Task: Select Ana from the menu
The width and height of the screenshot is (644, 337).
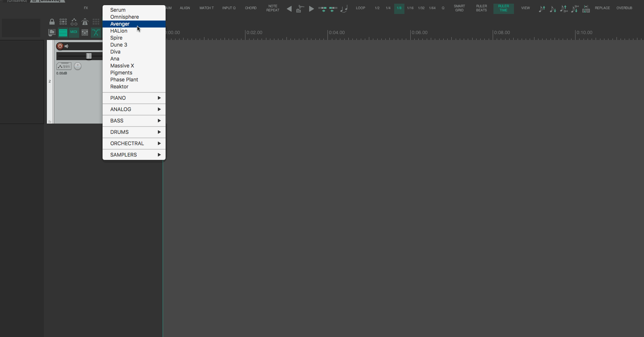Action: pos(134,59)
